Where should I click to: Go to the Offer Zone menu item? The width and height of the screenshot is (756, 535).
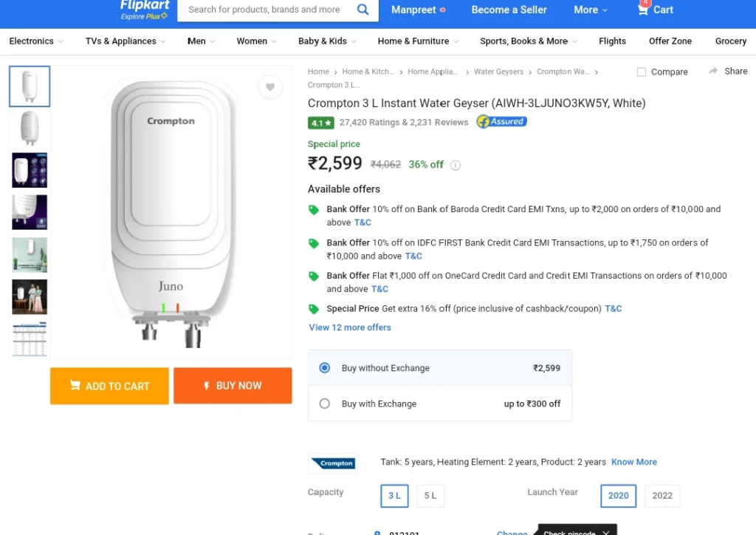coord(670,41)
